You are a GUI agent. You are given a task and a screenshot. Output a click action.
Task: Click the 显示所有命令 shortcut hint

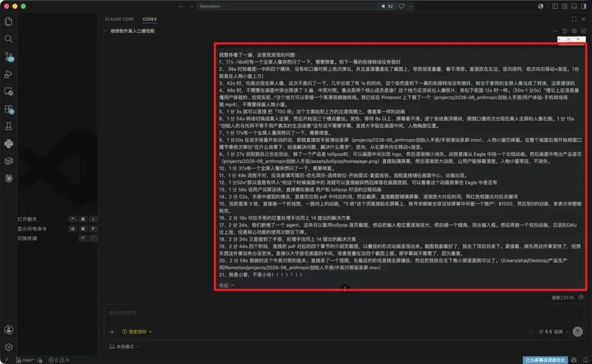32,229
